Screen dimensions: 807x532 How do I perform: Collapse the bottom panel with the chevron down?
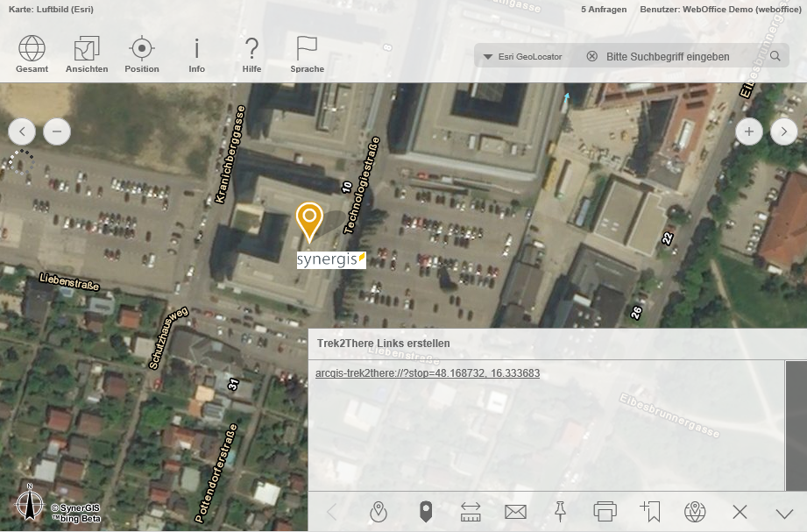[x=784, y=513]
